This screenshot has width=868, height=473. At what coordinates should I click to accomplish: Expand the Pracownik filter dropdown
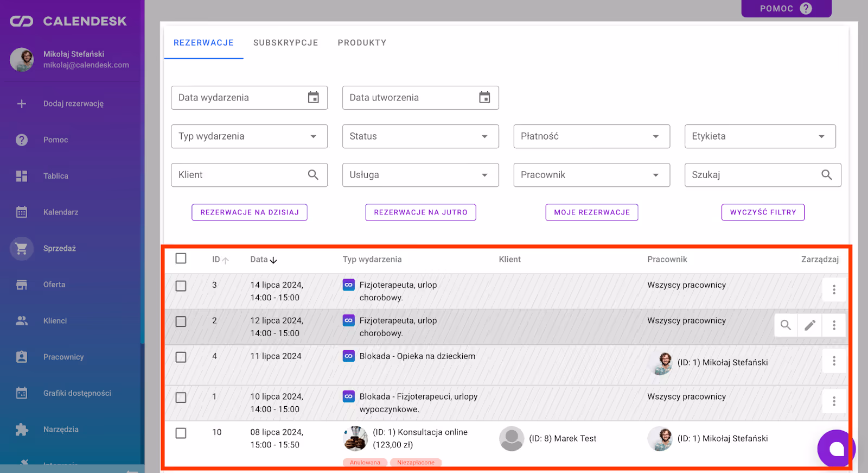(591, 175)
